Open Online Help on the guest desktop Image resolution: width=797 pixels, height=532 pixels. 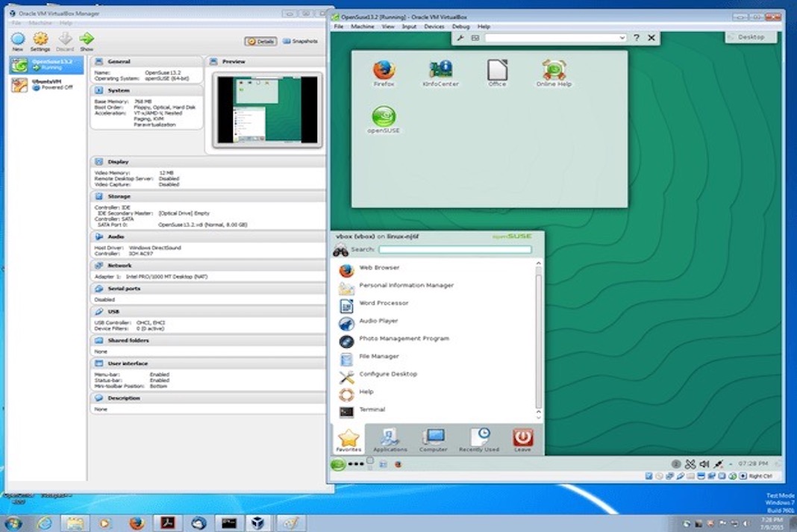pyautogui.click(x=553, y=67)
